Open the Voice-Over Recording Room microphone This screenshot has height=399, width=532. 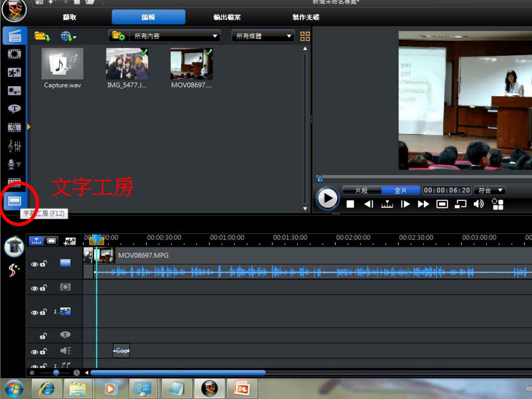pos(14,164)
